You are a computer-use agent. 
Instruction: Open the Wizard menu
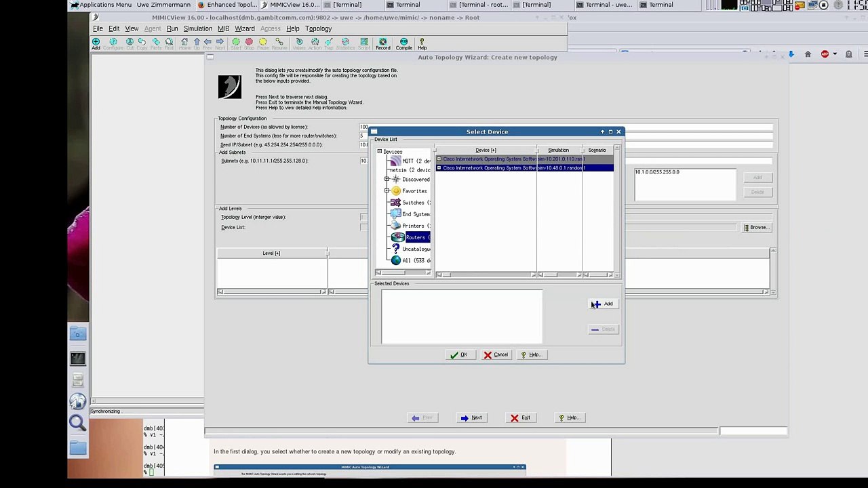pos(245,28)
